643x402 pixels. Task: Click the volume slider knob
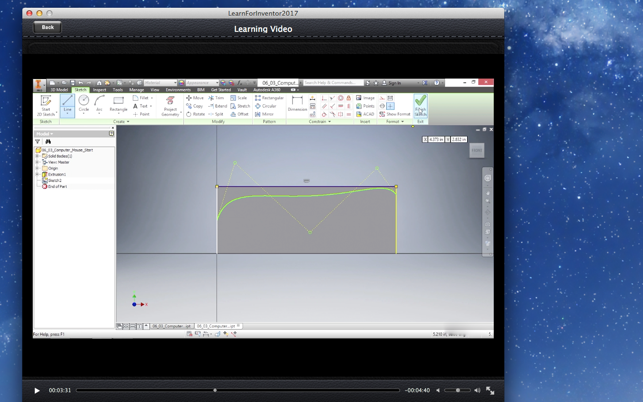click(x=458, y=391)
